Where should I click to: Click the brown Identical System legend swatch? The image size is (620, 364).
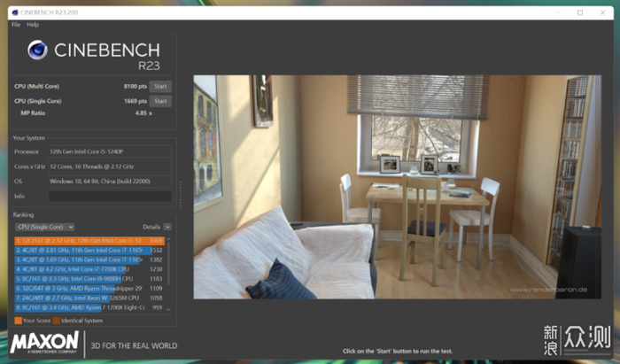pyautogui.click(x=57, y=321)
